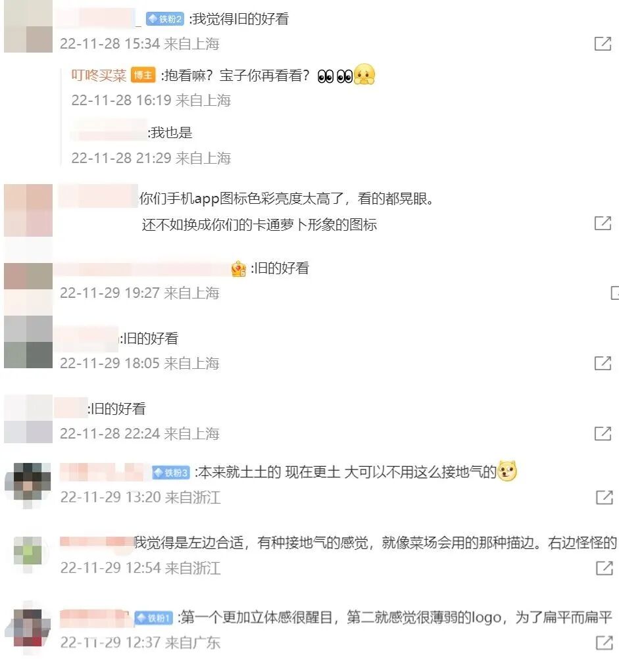Click share icon on 22-11-28 22:24 comment
The width and height of the screenshot is (619, 672).
[603, 433]
